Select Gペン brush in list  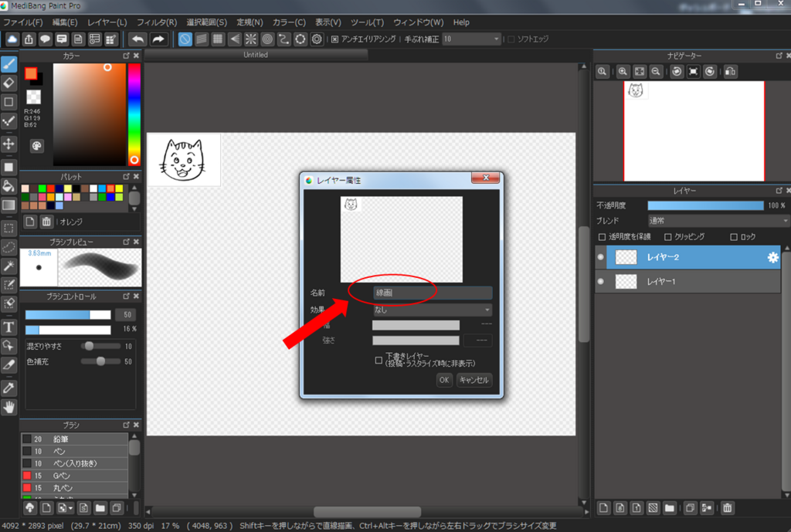pyautogui.click(x=75, y=476)
